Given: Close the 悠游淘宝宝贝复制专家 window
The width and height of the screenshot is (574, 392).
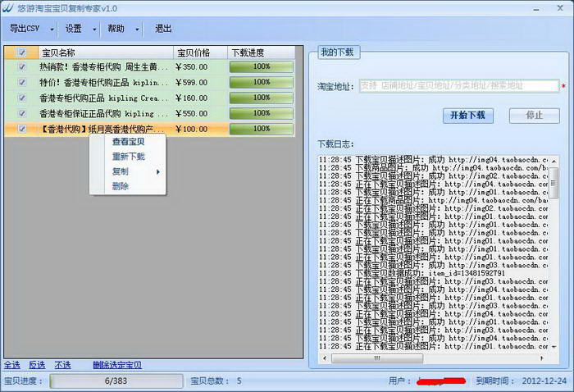Looking at the screenshot, I should (x=560, y=7).
